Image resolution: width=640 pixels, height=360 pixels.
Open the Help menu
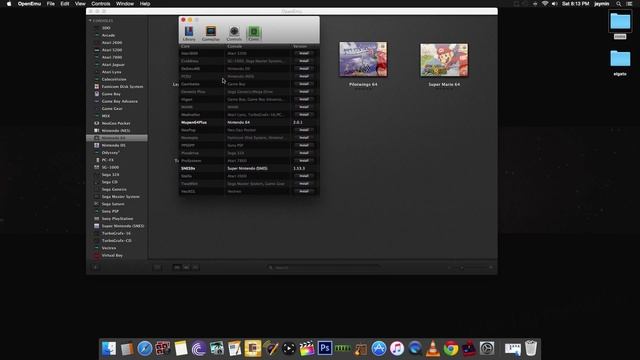(x=145, y=4)
